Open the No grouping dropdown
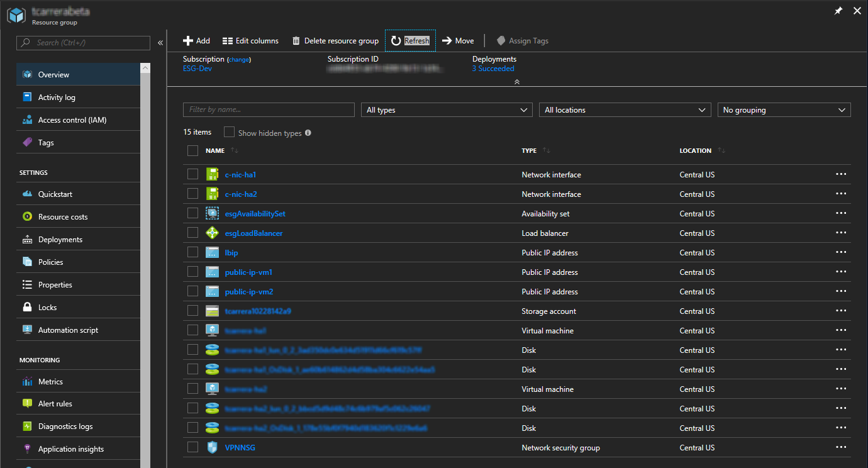 point(784,109)
